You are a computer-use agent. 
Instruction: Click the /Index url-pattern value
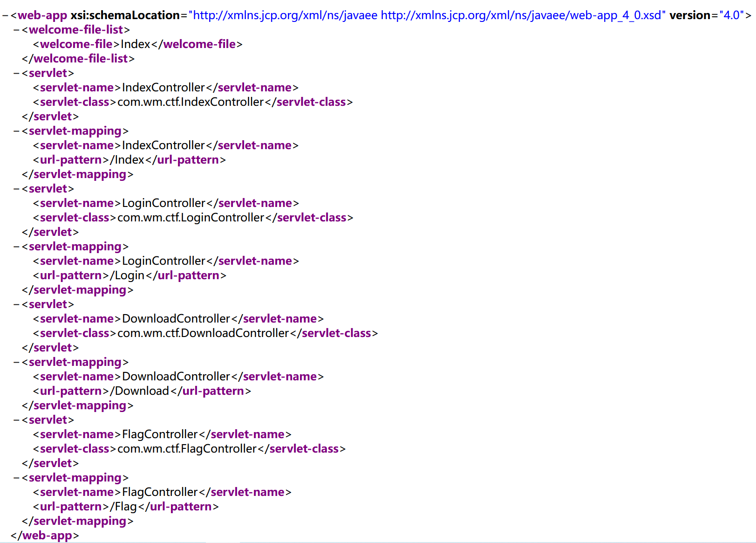(x=127, y=160)
